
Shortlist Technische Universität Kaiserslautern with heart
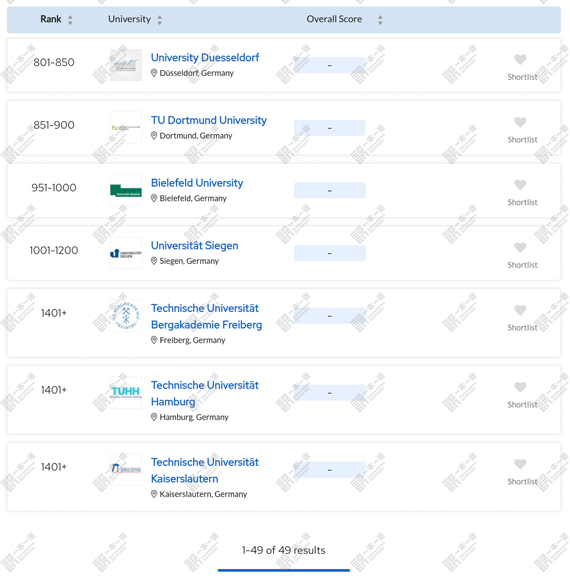(520, 464)
